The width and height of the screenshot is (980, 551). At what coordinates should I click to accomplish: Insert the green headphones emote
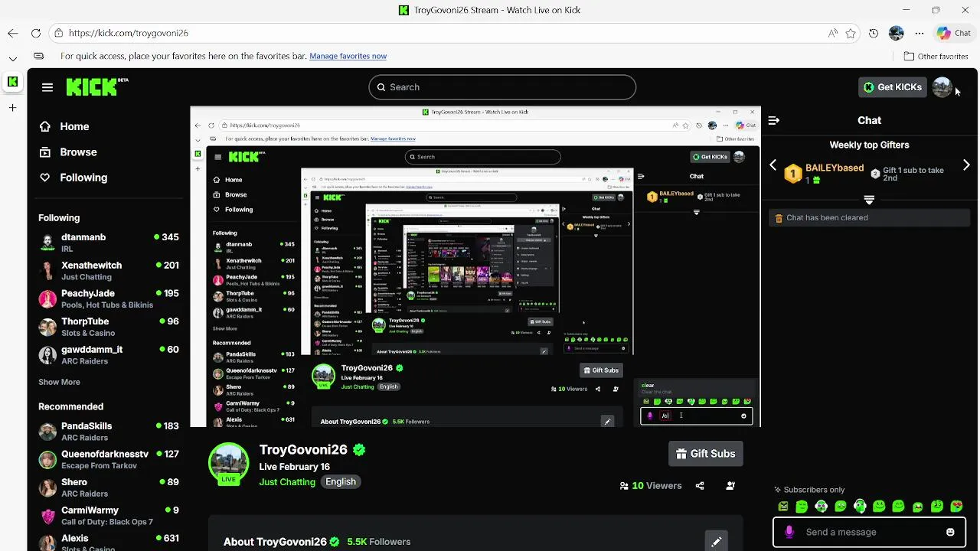point(860,506)
